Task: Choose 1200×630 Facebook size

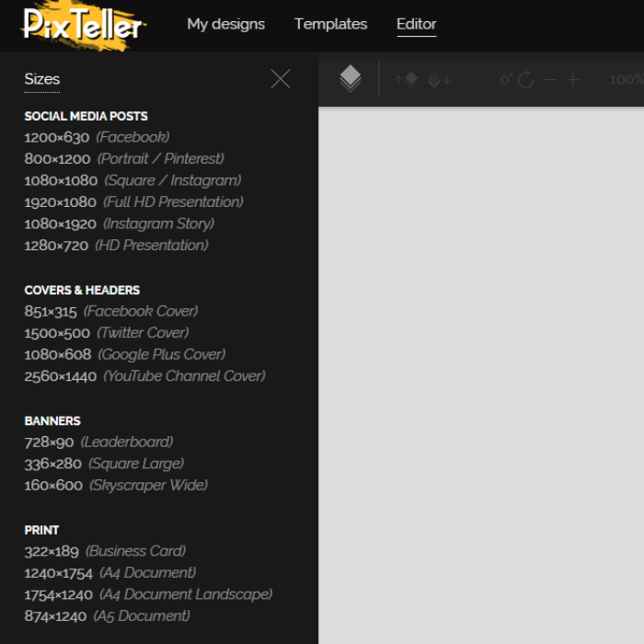Action: [97, 137]
